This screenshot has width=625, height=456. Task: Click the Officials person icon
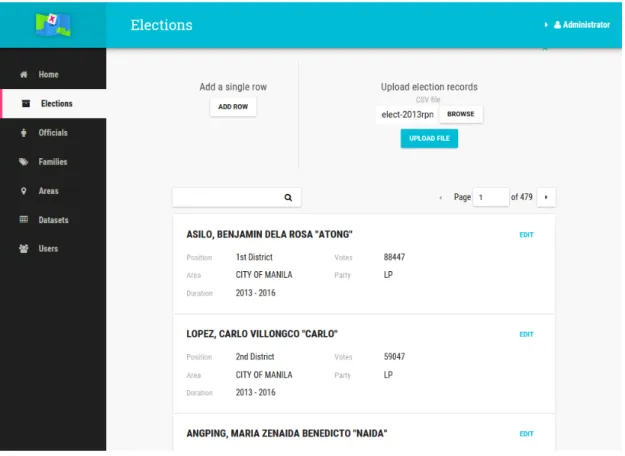coord(24,133)
